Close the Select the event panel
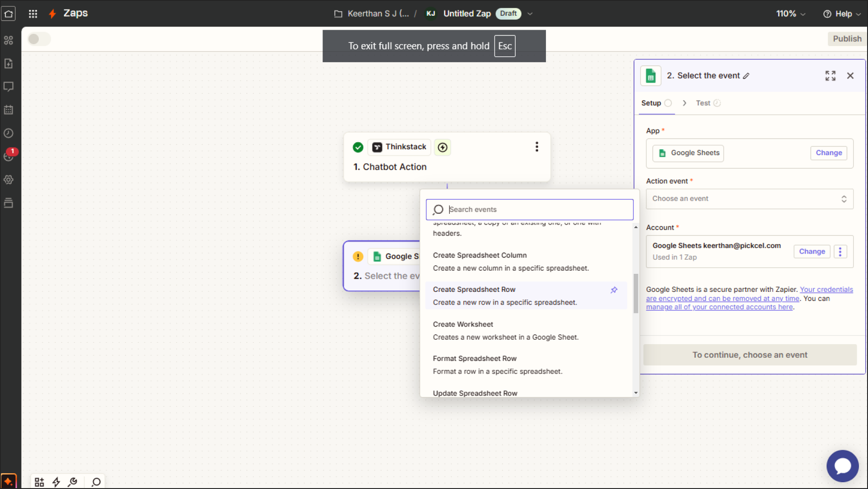This screenshot has width=868, height=489. (x=850, y=76)
